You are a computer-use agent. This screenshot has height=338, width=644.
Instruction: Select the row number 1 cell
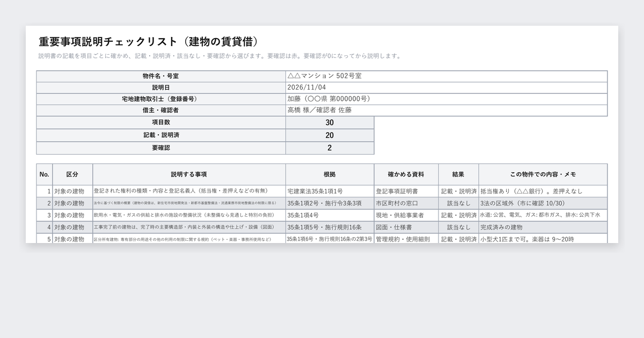(45, 191)
